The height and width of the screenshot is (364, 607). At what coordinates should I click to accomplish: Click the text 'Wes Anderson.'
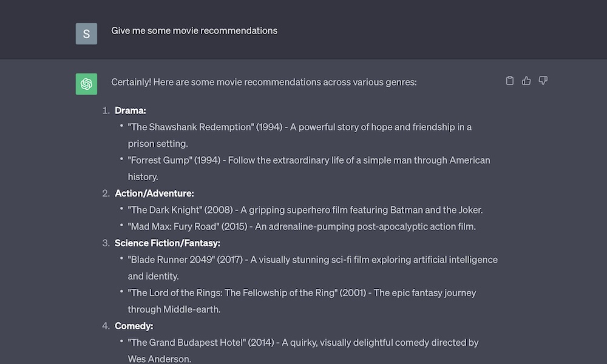point(160,359)
